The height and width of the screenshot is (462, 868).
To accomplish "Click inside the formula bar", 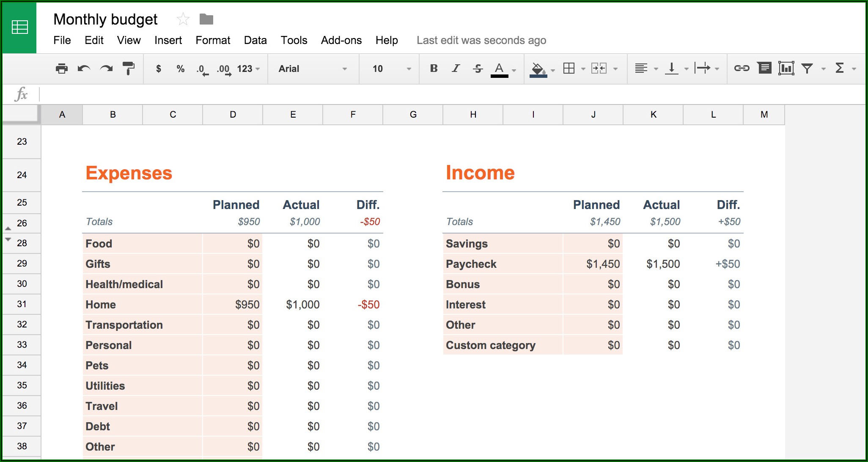I will [x=423, y=94].
